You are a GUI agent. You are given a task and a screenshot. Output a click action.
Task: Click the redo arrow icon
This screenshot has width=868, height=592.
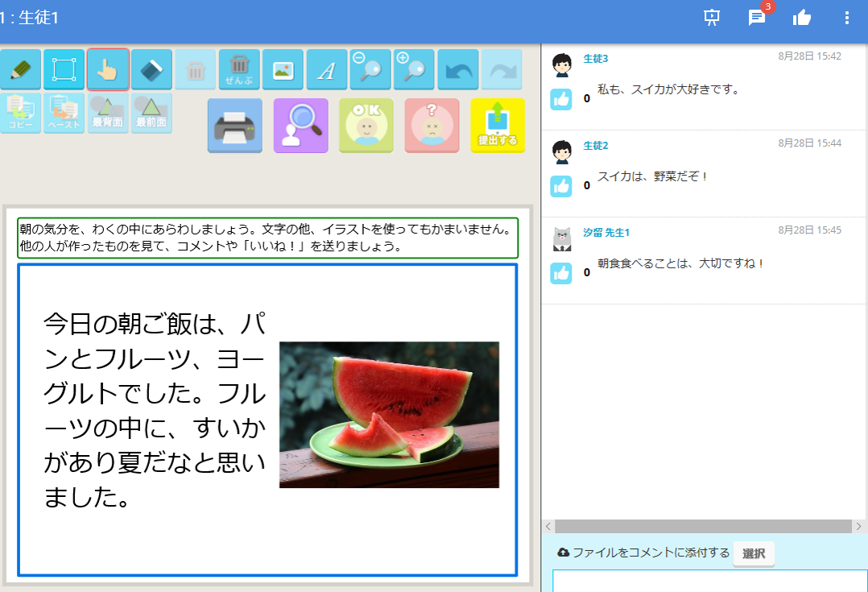point(502,70)
